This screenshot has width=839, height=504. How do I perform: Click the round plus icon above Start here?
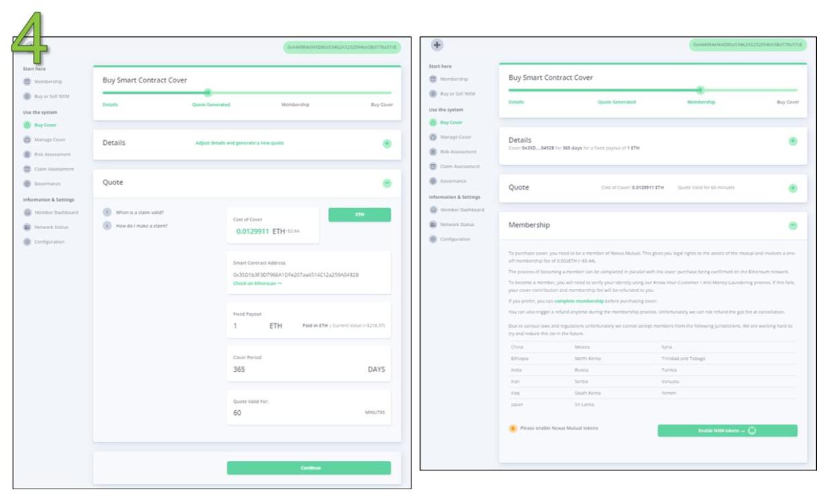tap(437, 45)
